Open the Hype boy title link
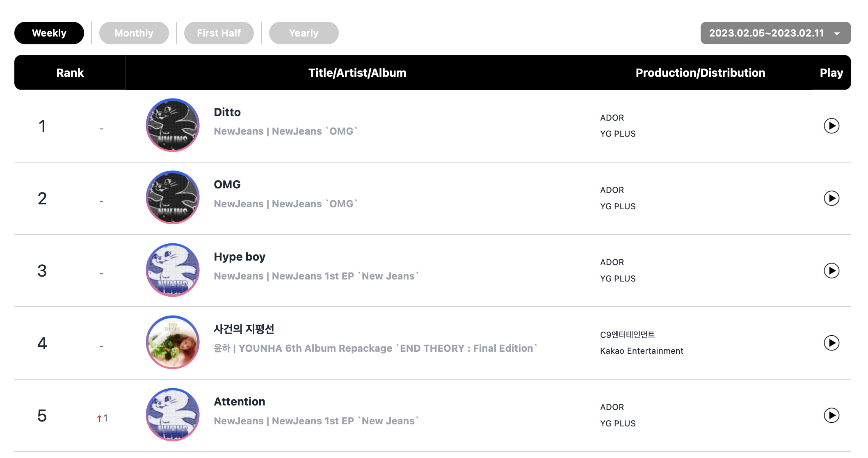Image resolution: width=868 pixels, height=458 pixels. coord(240,257)
